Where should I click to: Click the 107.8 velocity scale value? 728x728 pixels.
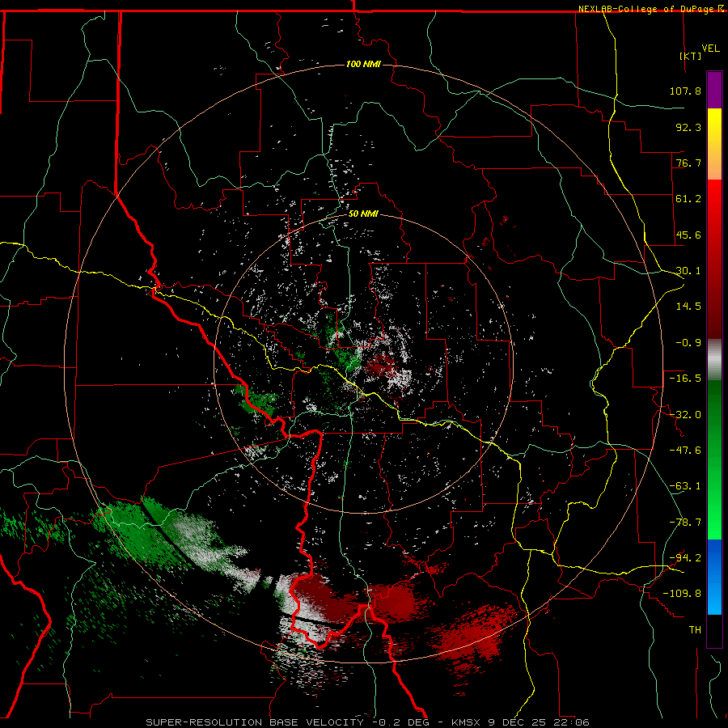[x=685, y=91]
